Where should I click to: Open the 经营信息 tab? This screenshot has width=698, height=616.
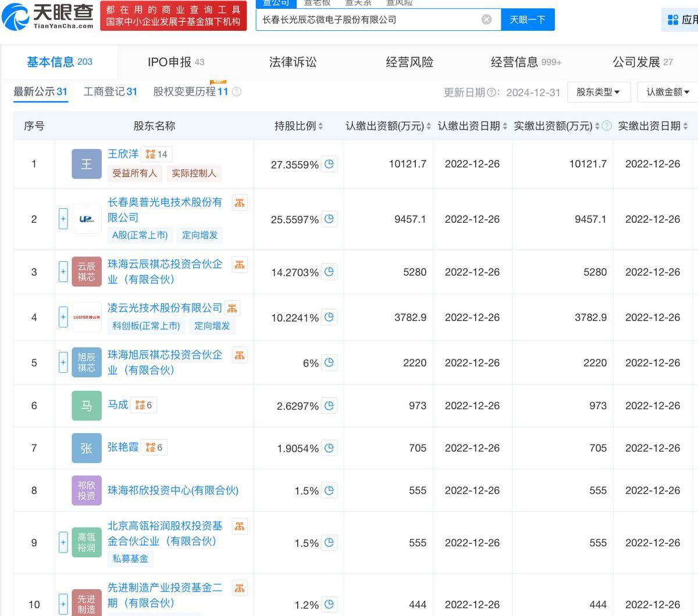point(526,62)
